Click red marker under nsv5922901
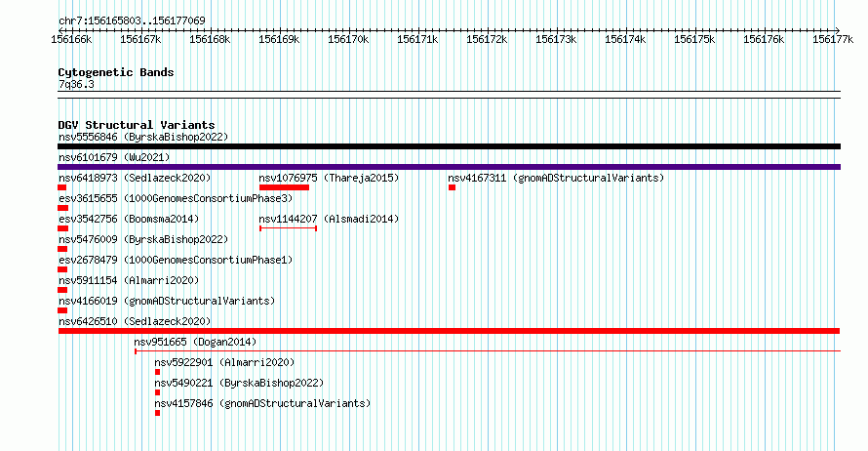Image resolution: width=868 pixels, height=451 pixels. (x=158, y=372)
